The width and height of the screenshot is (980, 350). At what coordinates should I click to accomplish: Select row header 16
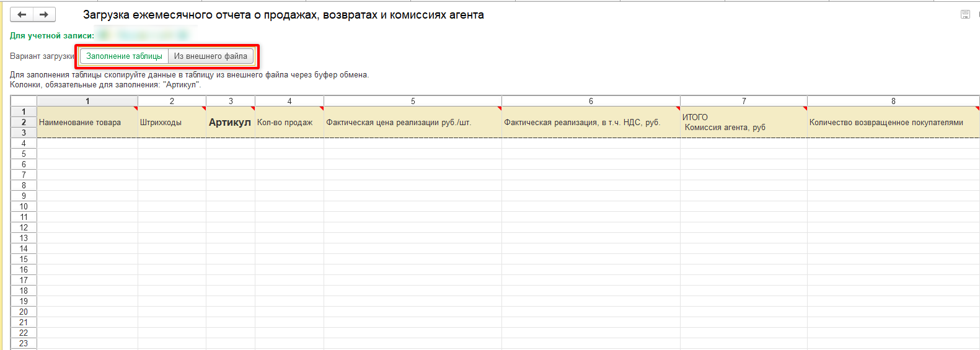pyautogui.click(x=24, y=269)
